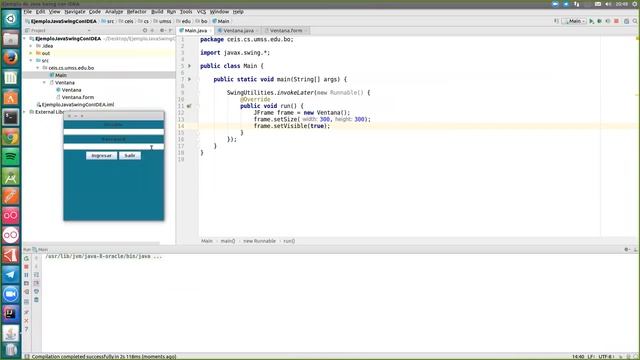The image size is (640, 360).
Task: Collapse the EjemploJavaSwingConIDEA project root
Action: click(25, 39)
